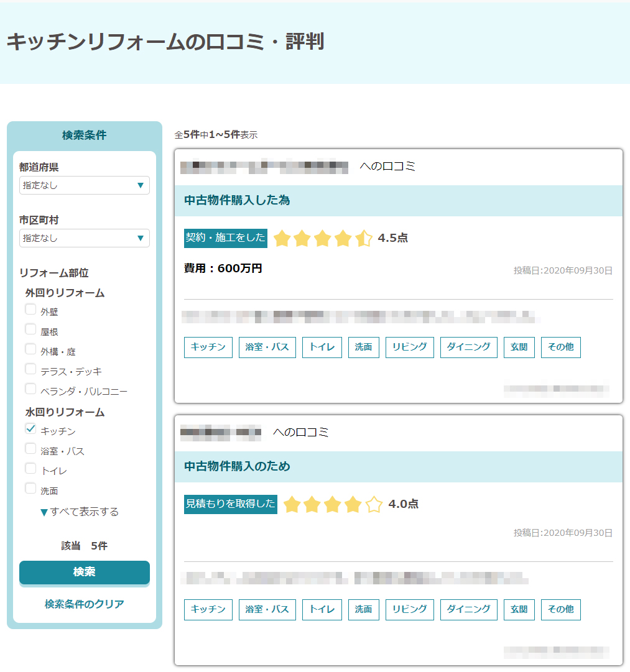Open review titled 中古物件購入のため
The image size is (630, 672).
tap(237, 466)
